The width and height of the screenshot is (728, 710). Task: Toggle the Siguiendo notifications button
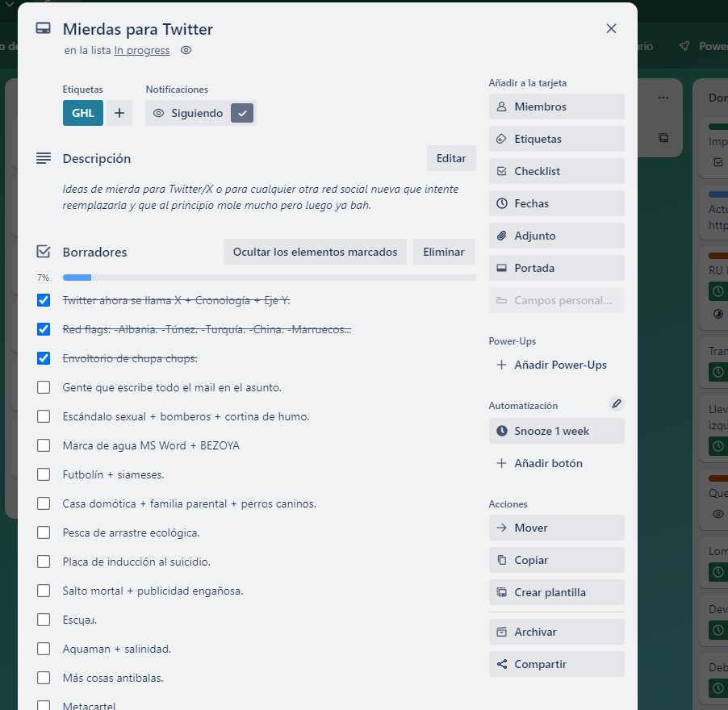click(201, 113)
